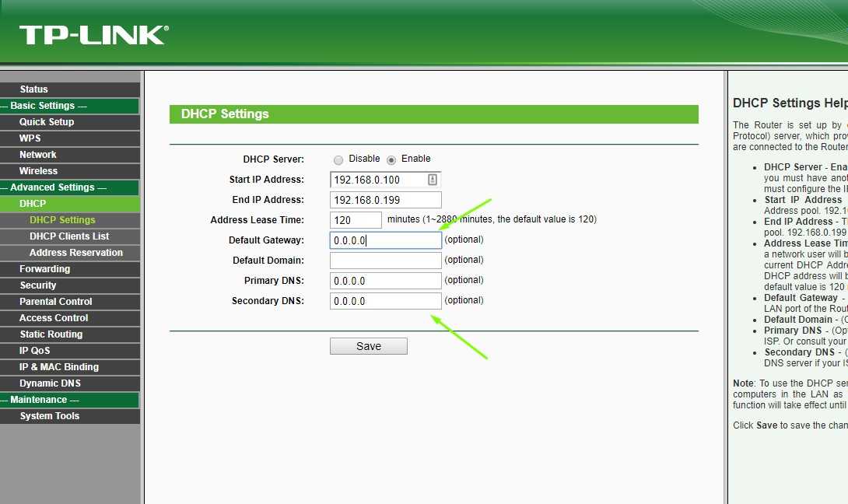Image resolution: width=848 pixels, height=504 pixels.
Task: Select the empty Default Domain field
Action: click(385, 261)
